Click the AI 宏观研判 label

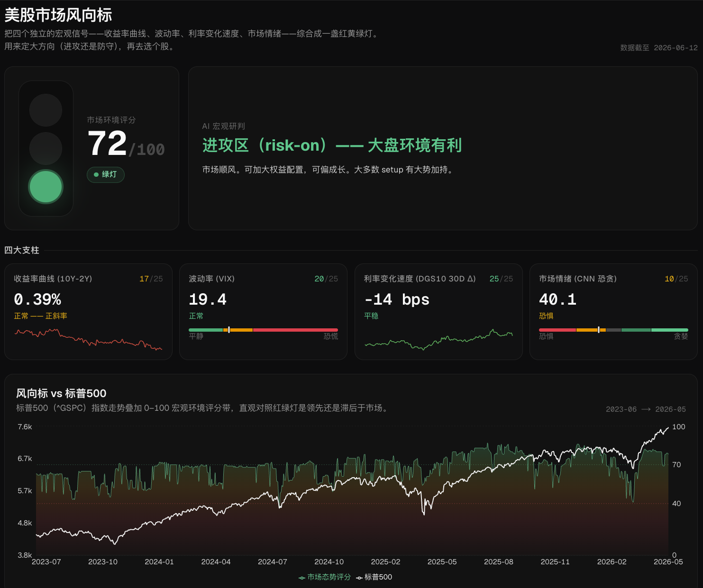(223, 126)
